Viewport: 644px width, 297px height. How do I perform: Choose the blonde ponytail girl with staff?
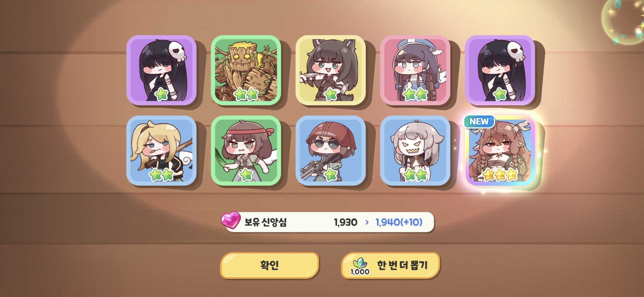coord(161,151)
